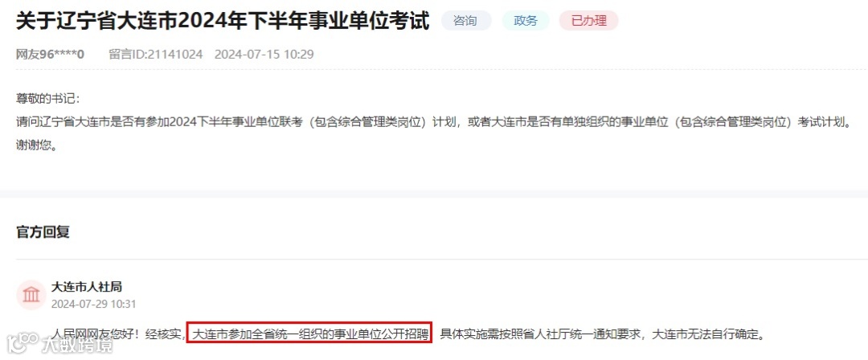Viewport: 868px width, 360px height.
Task: Click the 官方回复 section heading
Action: [43, 232]
